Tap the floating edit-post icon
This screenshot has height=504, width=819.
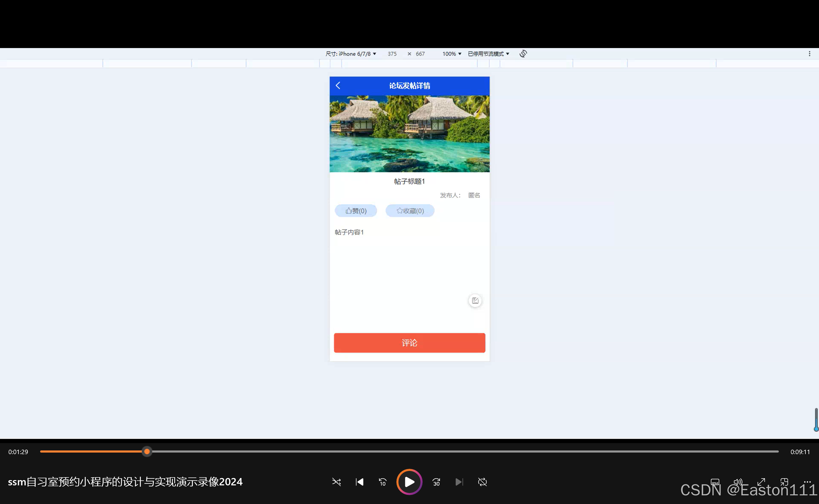[x=475, y=301]
